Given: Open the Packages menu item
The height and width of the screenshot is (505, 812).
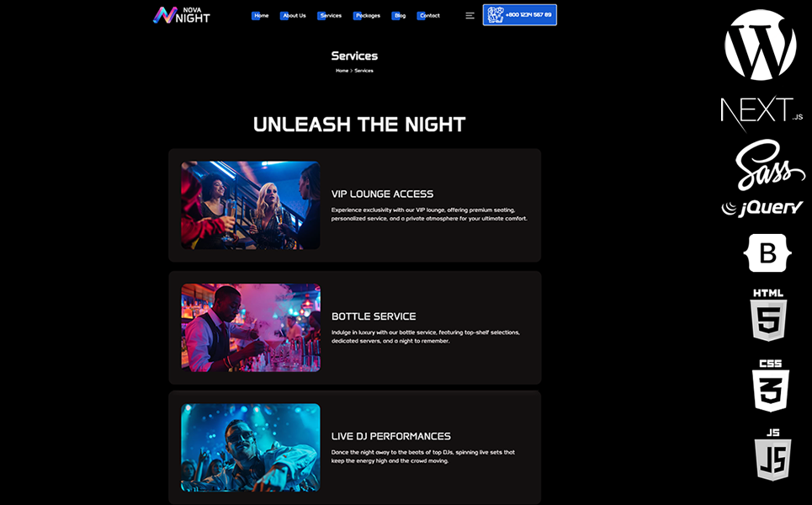Looking at the screenshot, I should [367, 15].
